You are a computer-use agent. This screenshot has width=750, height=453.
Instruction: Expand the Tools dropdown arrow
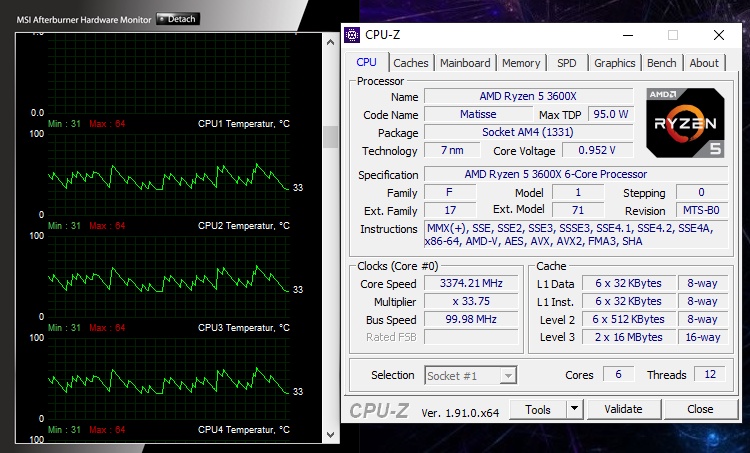coord(574,409)
